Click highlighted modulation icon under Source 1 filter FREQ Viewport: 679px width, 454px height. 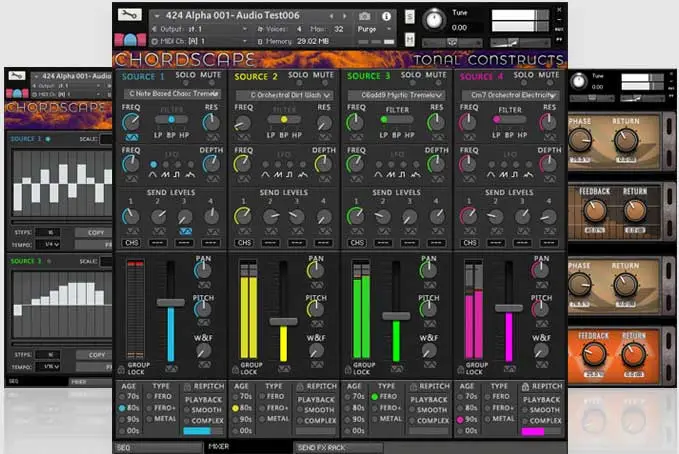pos(132,138)
